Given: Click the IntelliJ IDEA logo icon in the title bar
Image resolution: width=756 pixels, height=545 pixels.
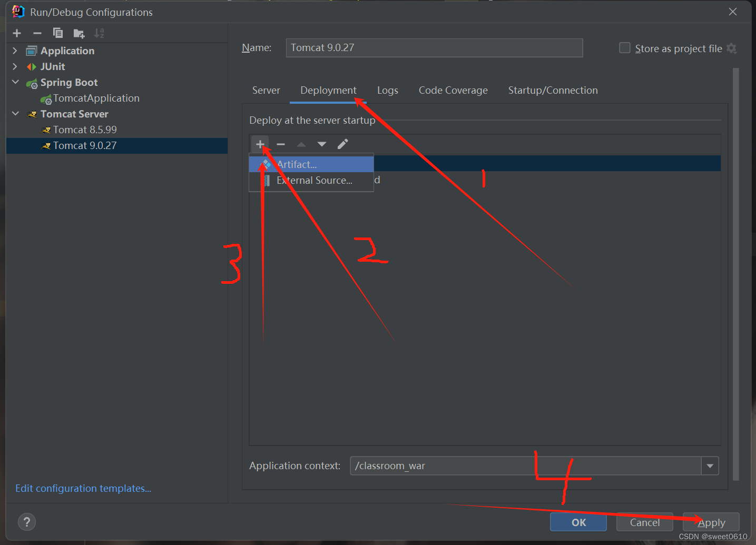Looking at the screenshot, I should pos(18,12).
